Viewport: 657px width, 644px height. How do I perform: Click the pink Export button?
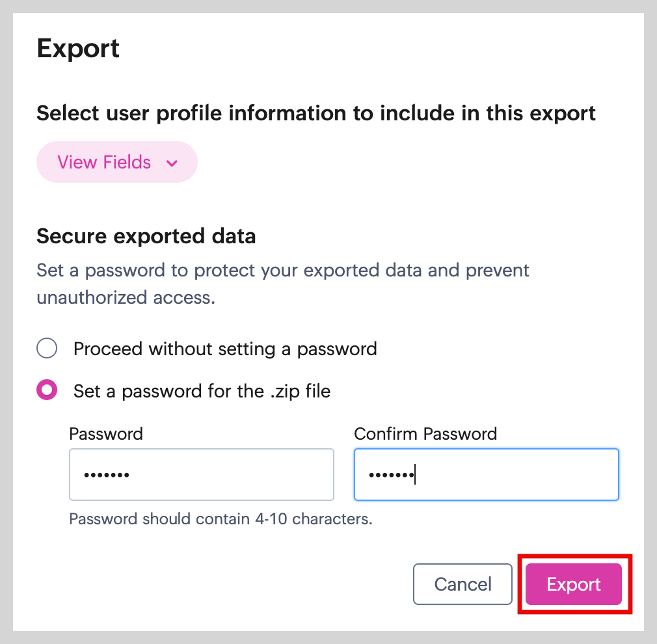point(573,584)
